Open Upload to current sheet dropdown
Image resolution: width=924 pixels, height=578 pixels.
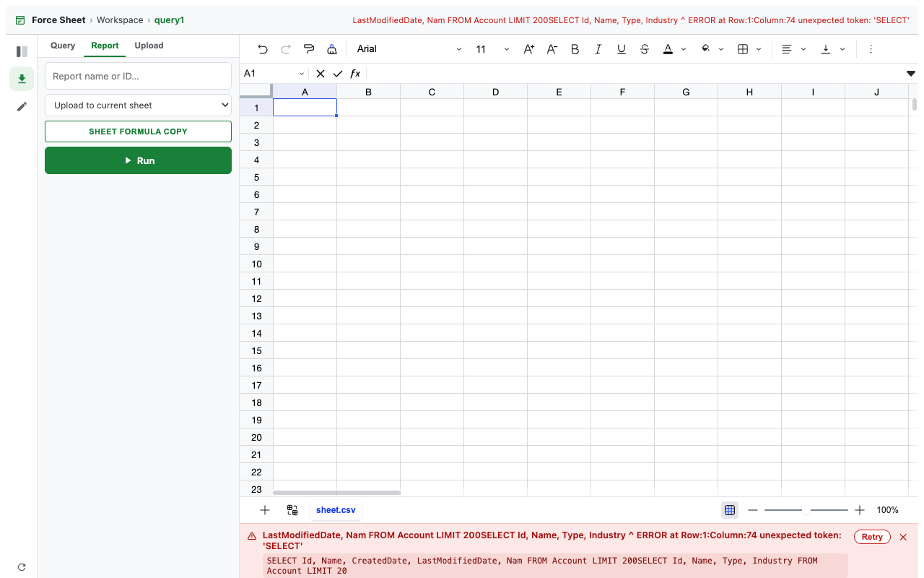point(138,105)
